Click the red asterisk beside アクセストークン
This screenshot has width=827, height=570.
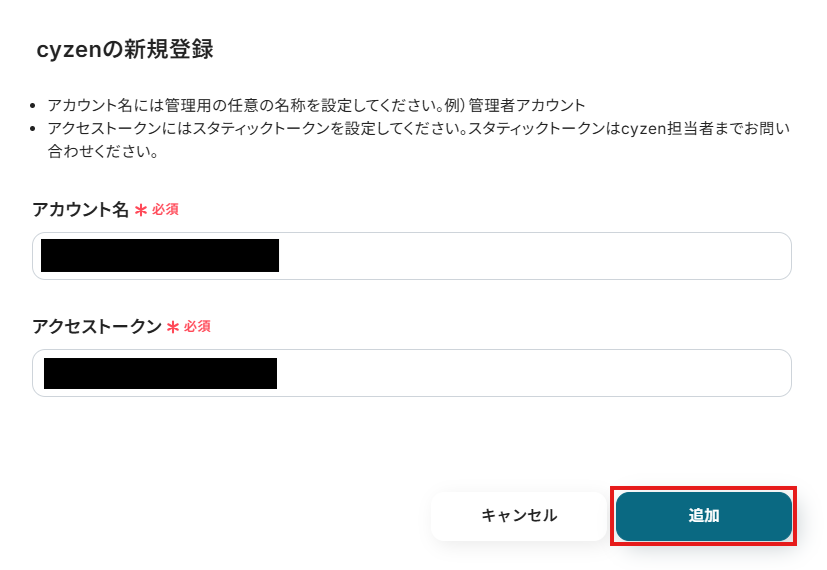(173, 327)
